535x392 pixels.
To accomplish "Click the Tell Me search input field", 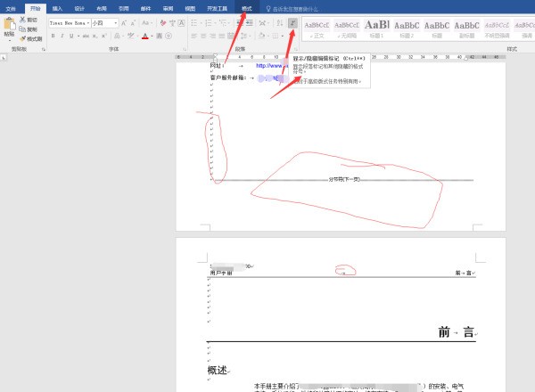I will tap(295, 9).
